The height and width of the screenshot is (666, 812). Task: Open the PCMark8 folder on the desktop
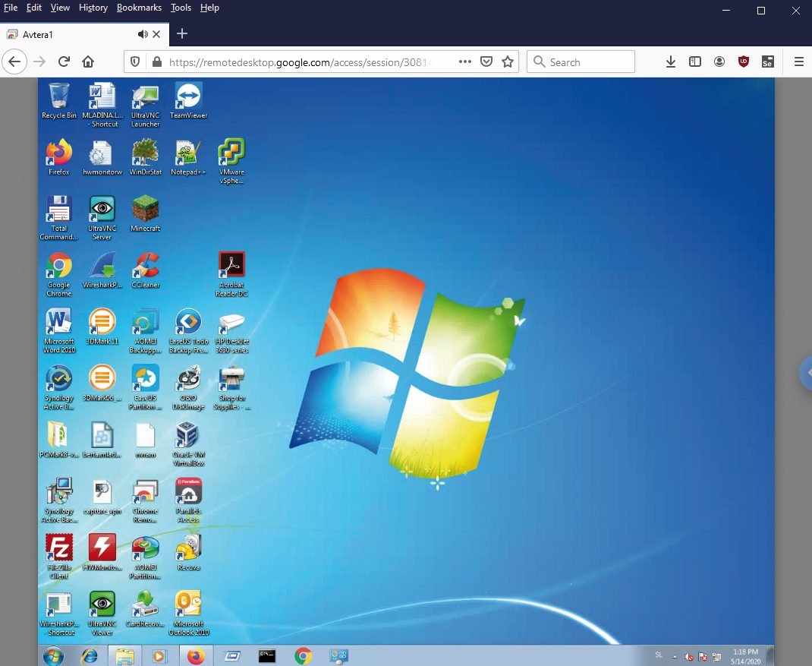click(58, 440)
